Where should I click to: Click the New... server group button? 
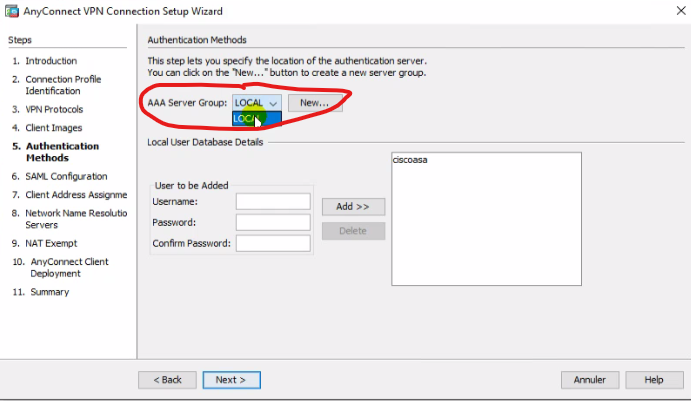pyautogui.click(x=315, y=102)
